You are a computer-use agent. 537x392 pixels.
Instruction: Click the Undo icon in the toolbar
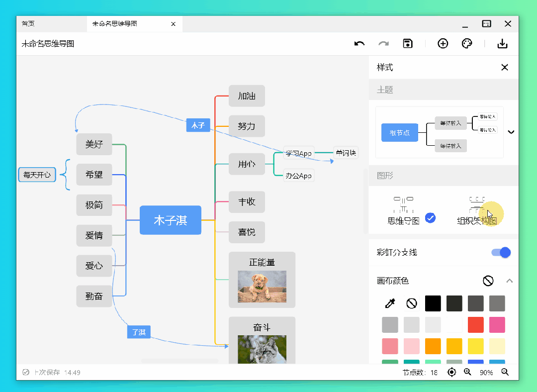pyautogui.click(x=358, y=44)
